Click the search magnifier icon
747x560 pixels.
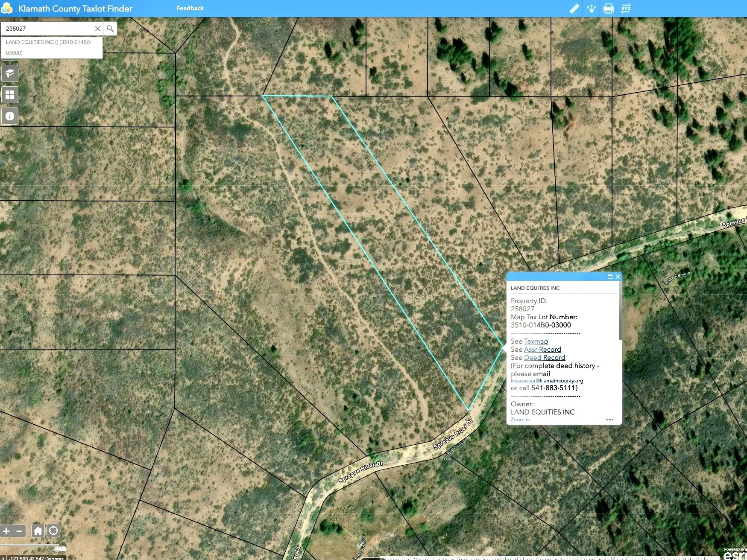110,28
